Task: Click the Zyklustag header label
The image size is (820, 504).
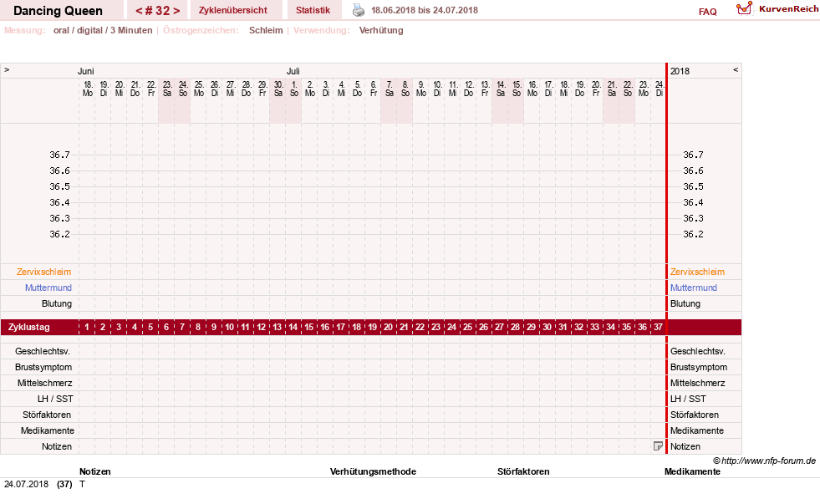Action: pyautogui.click(x=28, y=327)
